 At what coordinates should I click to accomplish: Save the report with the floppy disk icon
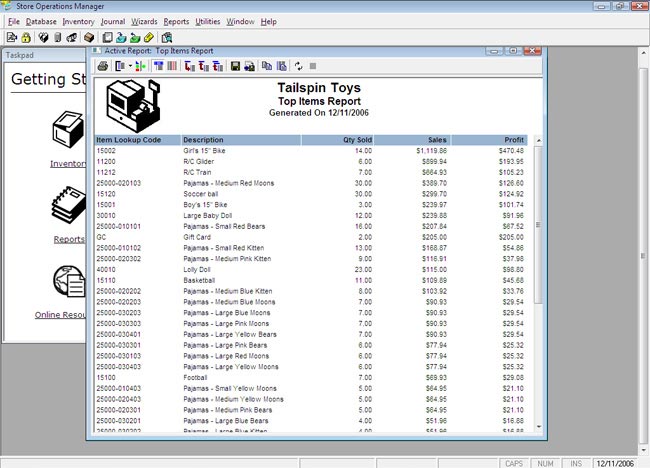tap(235, 66)
